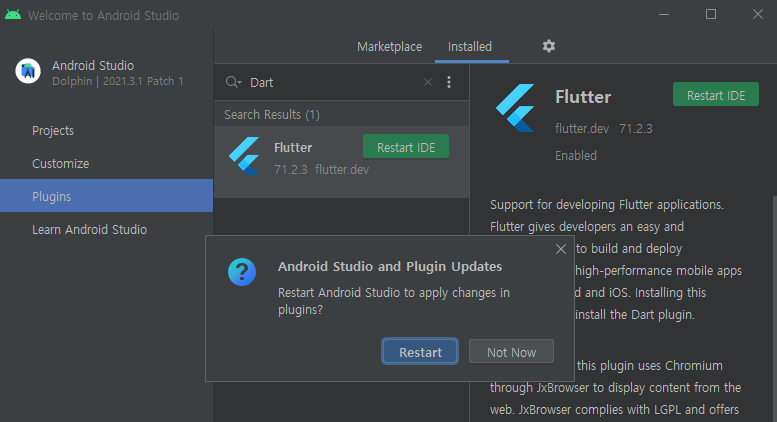Image resolution: width=777 pixels, height=422 pixels.
Task: Confirm Restart in the dialog
Action: pos(420,352)
